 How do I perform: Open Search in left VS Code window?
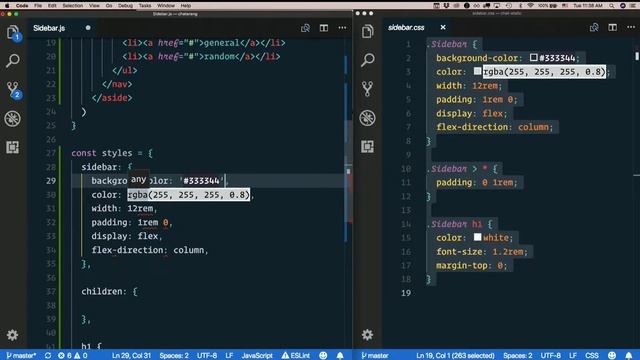[x=13, y=61]
